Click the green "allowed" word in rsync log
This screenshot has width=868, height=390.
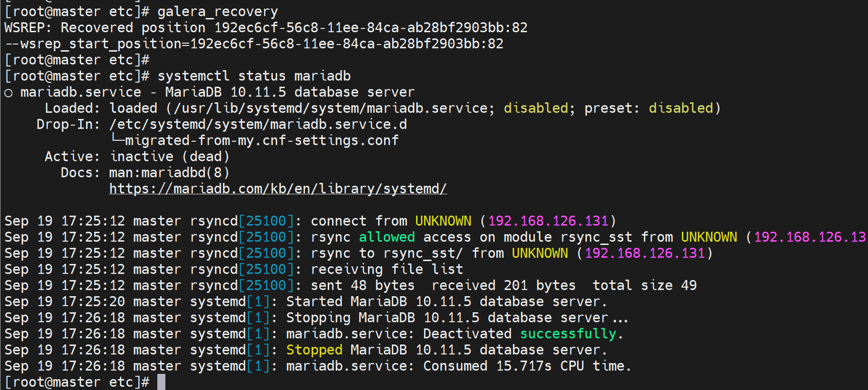point(387,237)
